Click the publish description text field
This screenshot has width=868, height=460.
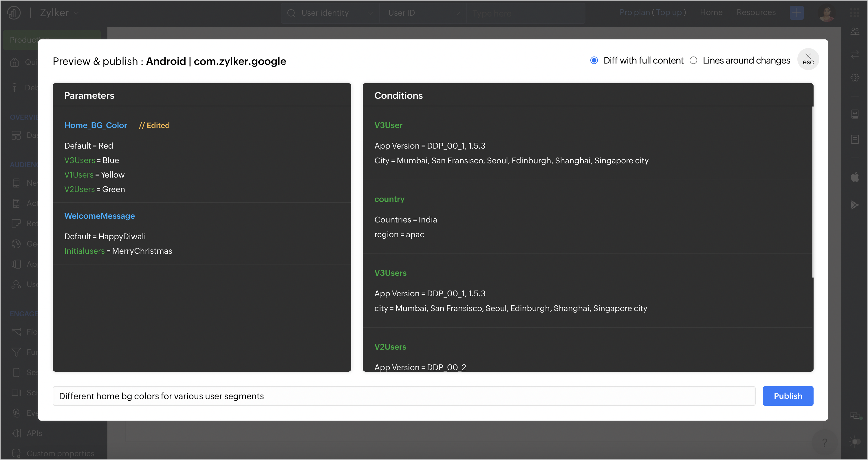tap(404, 396)
